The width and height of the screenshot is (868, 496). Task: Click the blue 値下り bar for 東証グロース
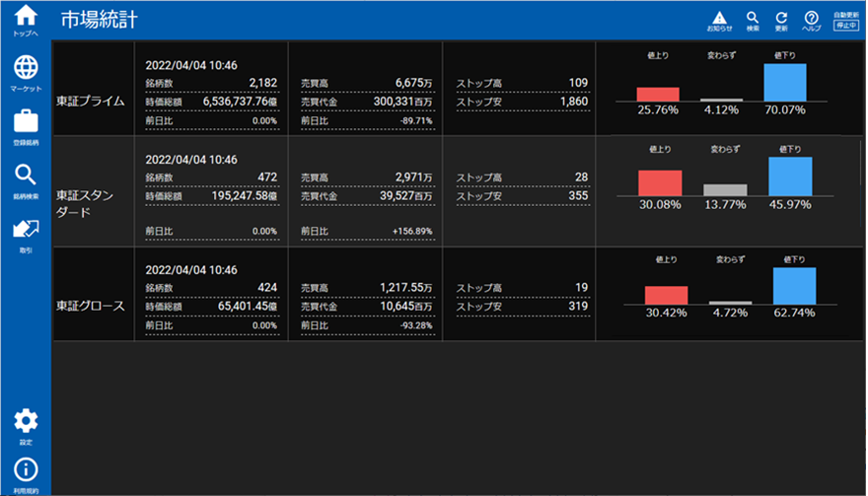click(794, 286)
